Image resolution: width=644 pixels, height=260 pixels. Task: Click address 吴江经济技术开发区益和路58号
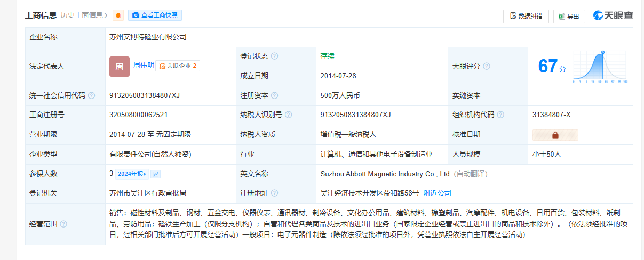pyautogui.click(x=370, y=193)
